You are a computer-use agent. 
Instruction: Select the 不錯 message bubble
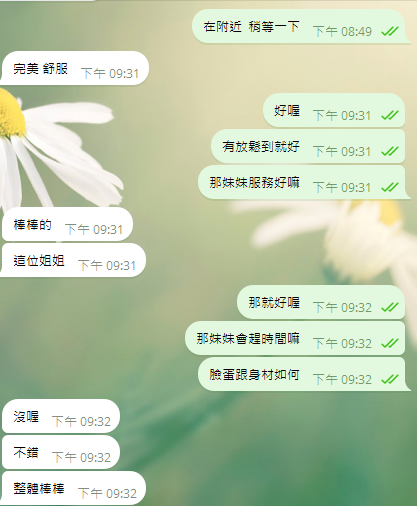(61, 452)
